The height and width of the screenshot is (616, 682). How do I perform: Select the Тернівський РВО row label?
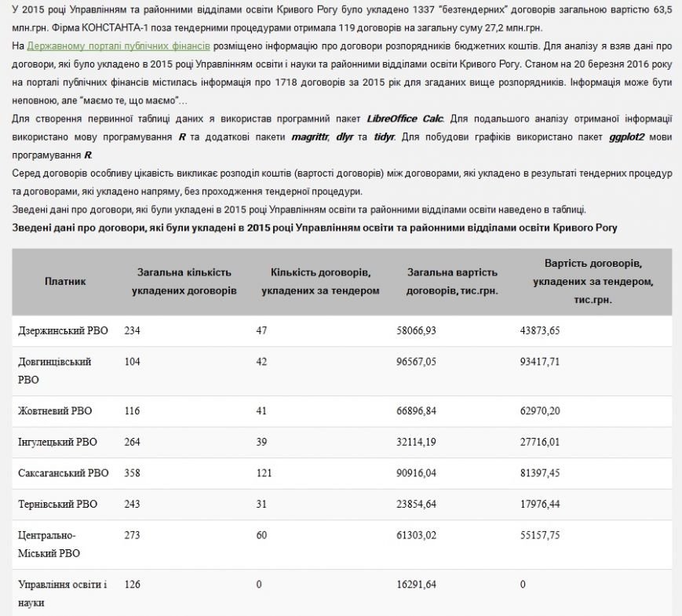coord(57,505)
